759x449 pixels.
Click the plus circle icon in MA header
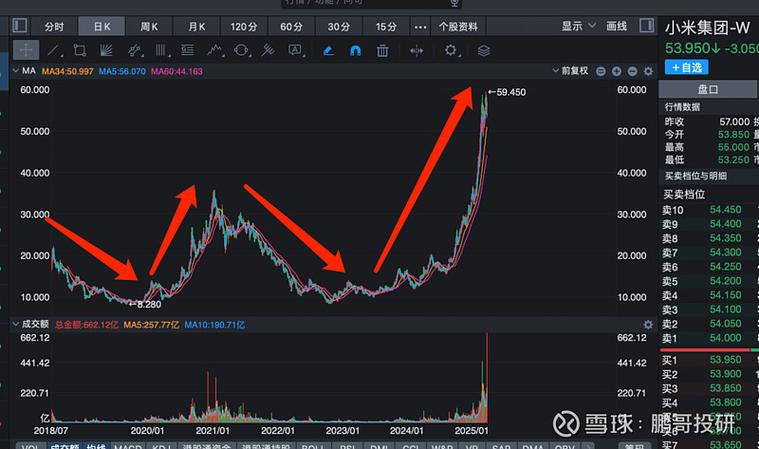pos(616,72)
